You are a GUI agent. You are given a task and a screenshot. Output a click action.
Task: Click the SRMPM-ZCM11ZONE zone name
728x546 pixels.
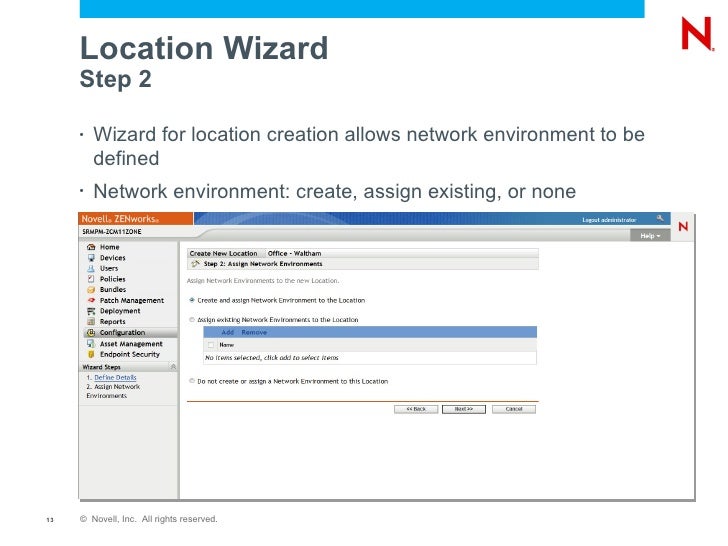[112, 232]
